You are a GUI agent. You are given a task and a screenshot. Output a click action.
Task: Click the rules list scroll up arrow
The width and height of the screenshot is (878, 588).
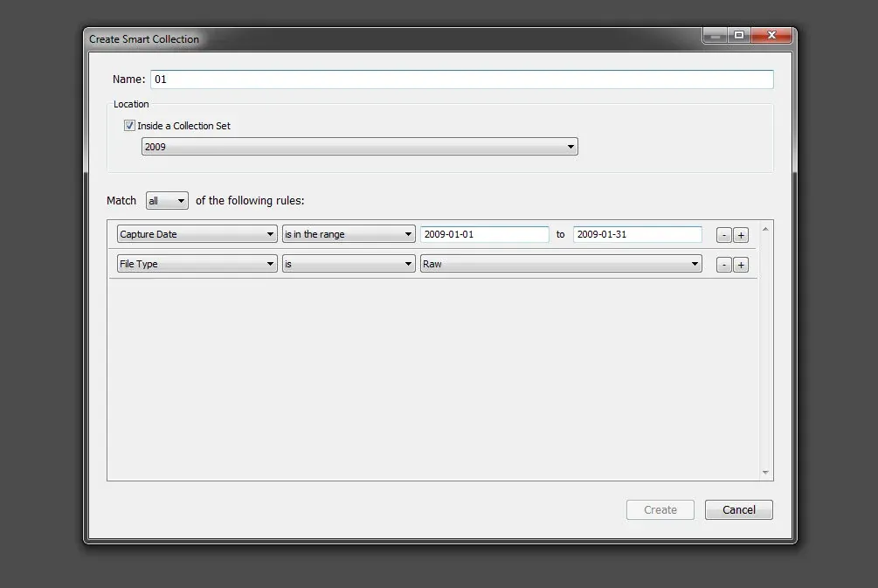[x=766, y=229]
